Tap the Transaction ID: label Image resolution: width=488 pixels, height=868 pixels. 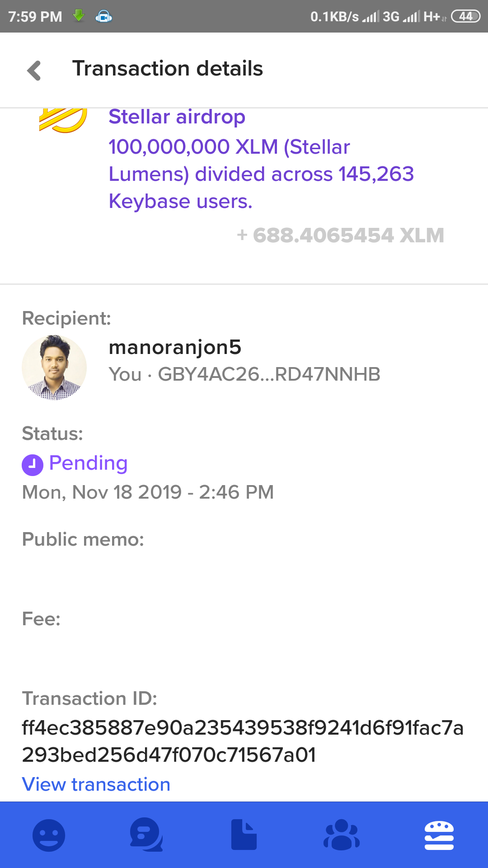(89, 698)
